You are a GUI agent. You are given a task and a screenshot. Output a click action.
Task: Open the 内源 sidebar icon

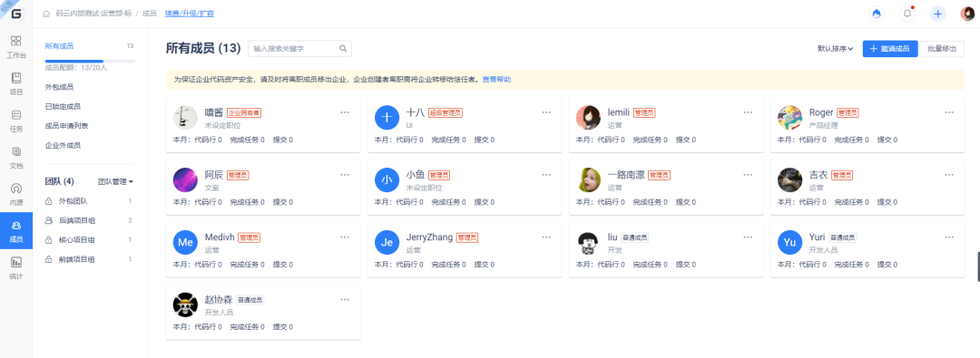click(16, 194)
